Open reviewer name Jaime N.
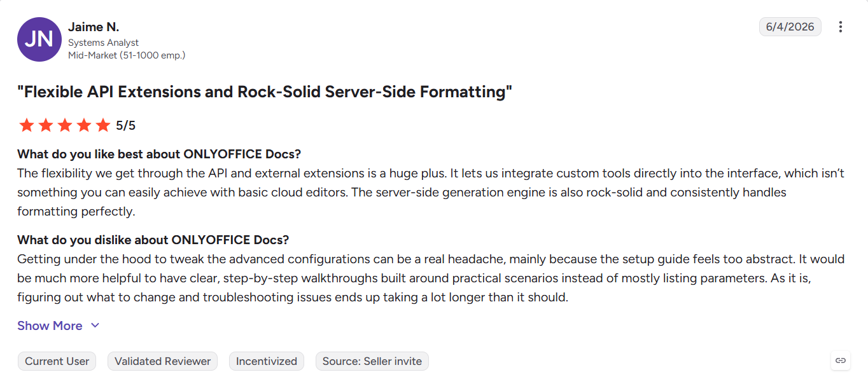The height and width of the screenshot is (384, 868). coord(94,27)
